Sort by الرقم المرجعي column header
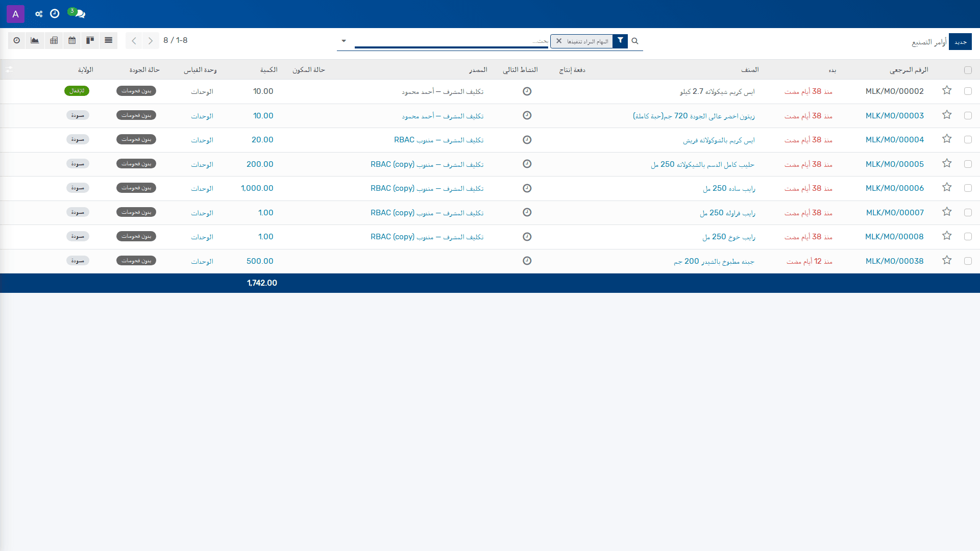This screenshot has width=980, height=551. [x=909, y=70]
